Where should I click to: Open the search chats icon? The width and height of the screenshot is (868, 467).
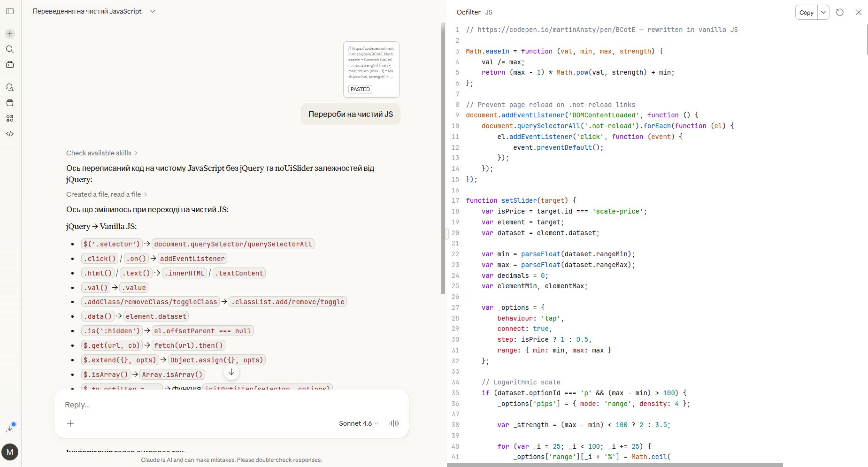pos(10,49)
